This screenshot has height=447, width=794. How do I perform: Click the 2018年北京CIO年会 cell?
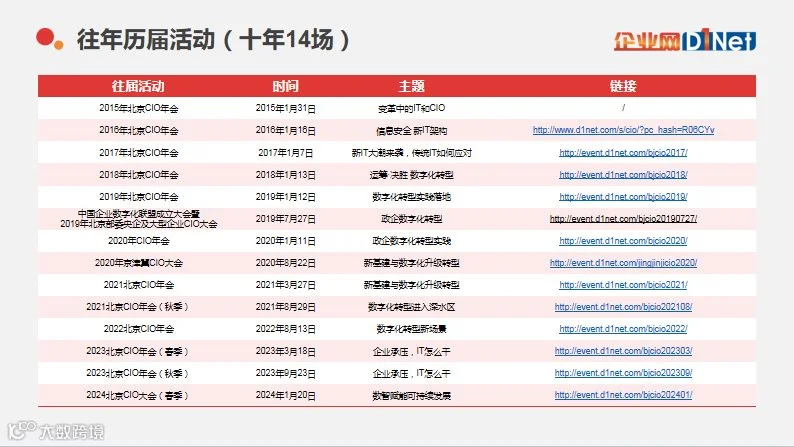[139, 175]
